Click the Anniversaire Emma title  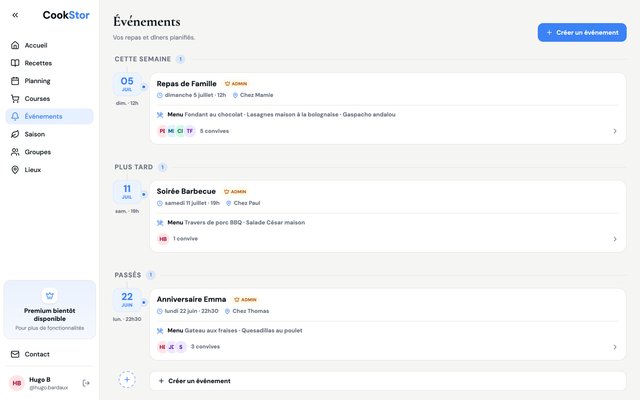[191, 299]
